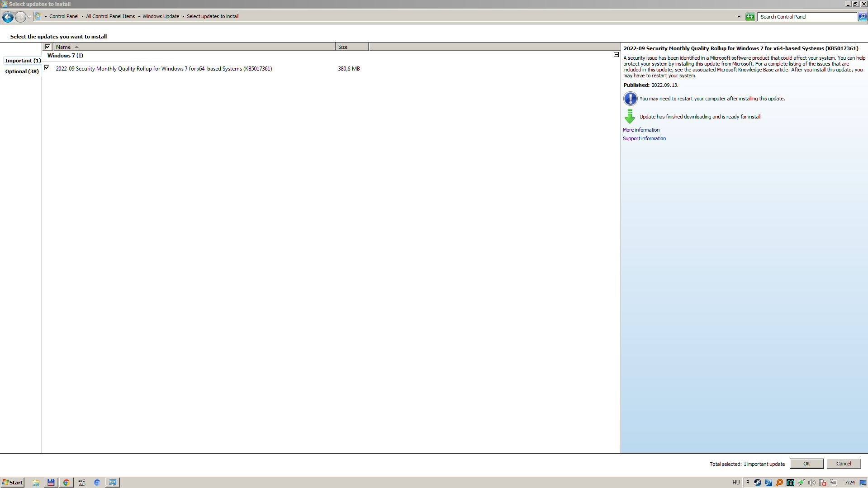The image size is (868, 488).
Task: Go to All Control Panel Items breadcrumb
Action: (110, 16)
